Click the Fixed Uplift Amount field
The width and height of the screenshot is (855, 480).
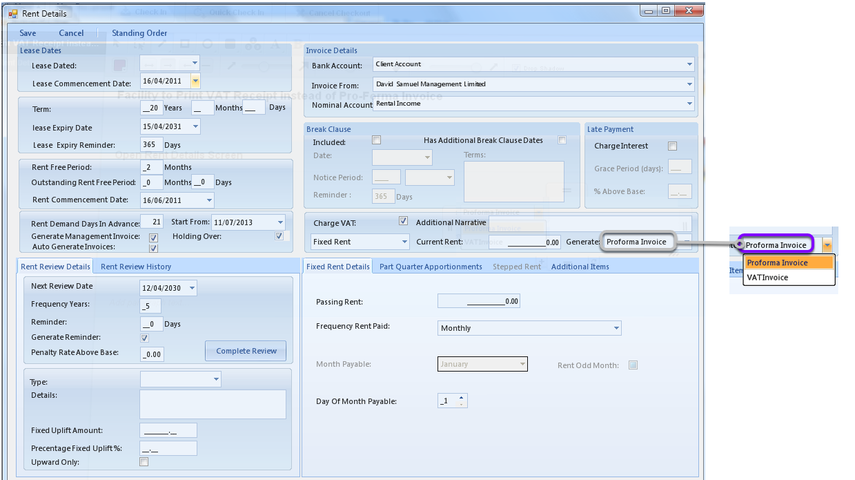coord(168,431)
